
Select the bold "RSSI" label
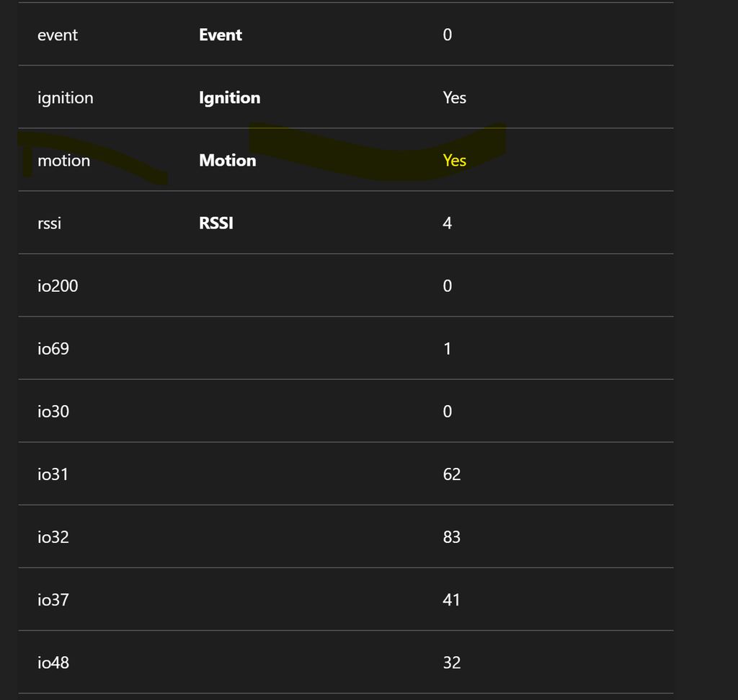click(216, 223)
